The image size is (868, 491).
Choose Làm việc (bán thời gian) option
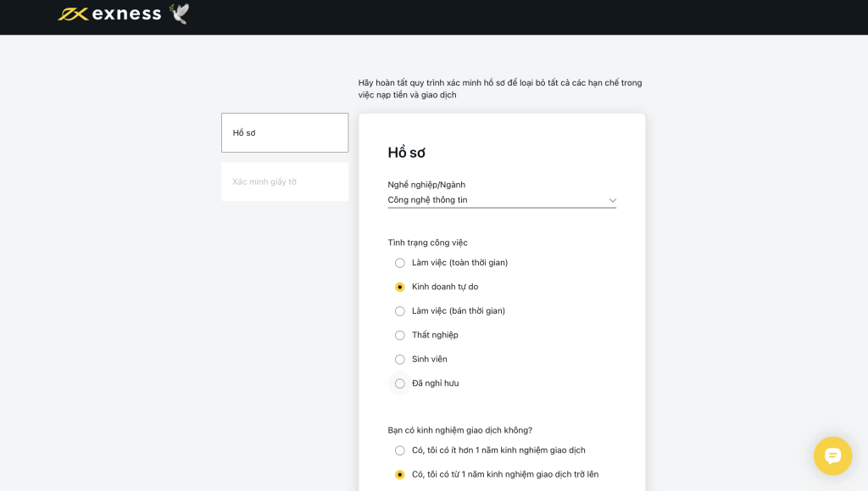[x=400, y=311]
